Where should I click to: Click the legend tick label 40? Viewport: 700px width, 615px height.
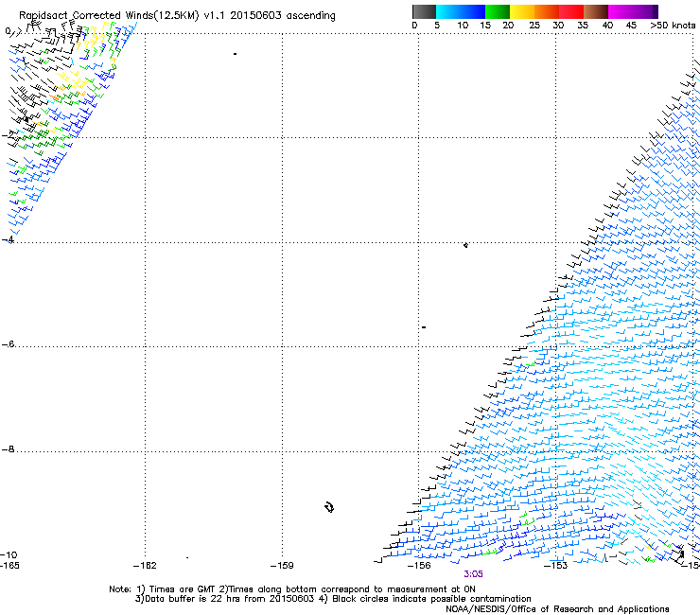click(607, 26)
